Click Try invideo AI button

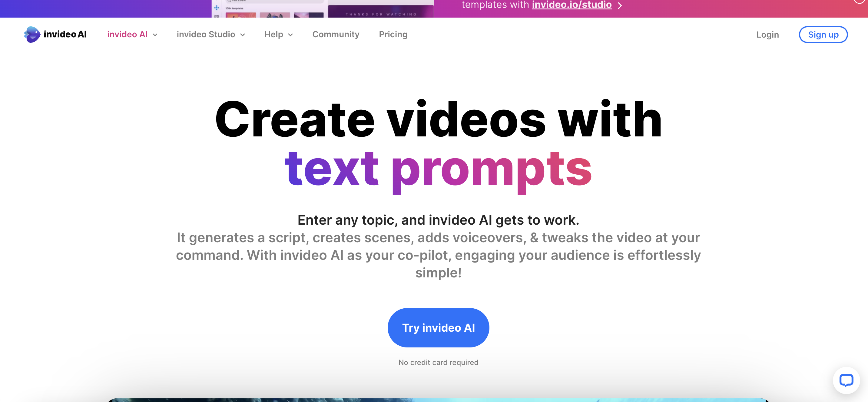click(x=439, y=328)
